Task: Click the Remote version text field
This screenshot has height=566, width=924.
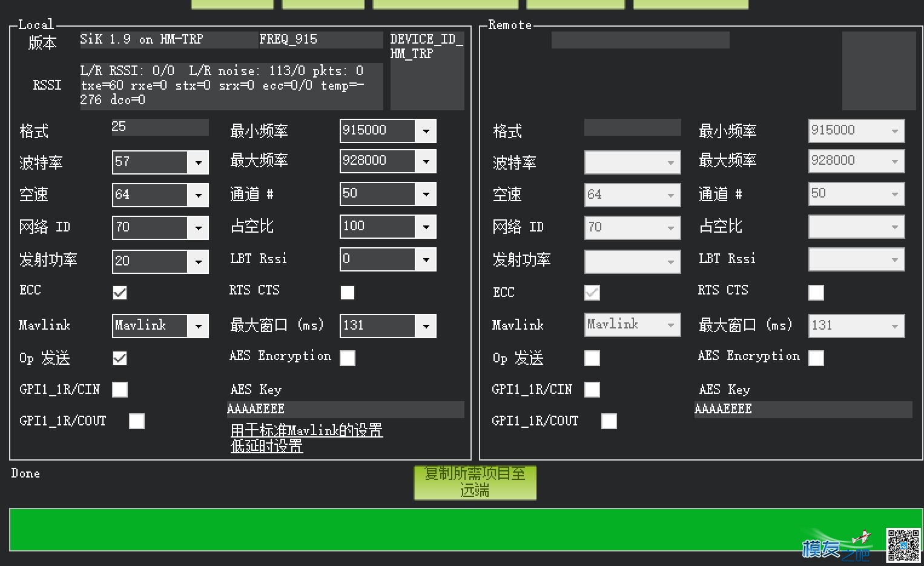Action: (x=641, y=40)
